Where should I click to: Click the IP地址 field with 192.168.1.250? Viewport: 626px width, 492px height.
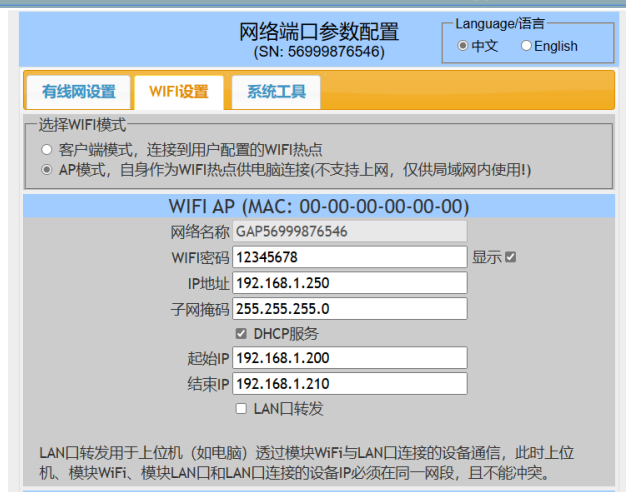coord(350,283)
